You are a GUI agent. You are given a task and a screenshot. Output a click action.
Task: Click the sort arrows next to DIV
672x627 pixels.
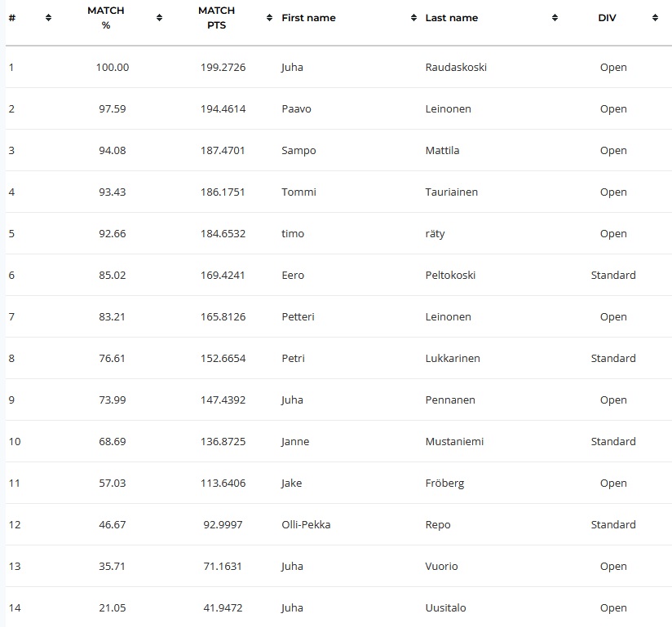pyautogui.click(x=655, y=18)
